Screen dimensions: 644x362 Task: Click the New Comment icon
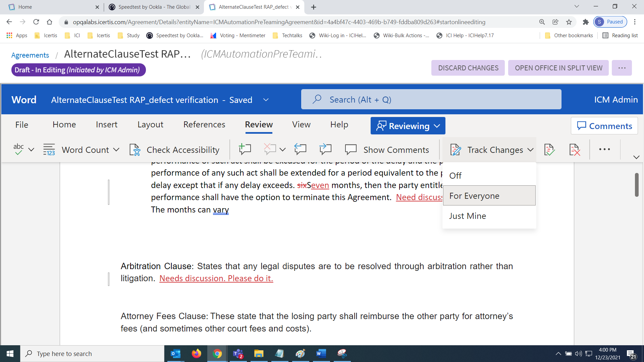245,149
